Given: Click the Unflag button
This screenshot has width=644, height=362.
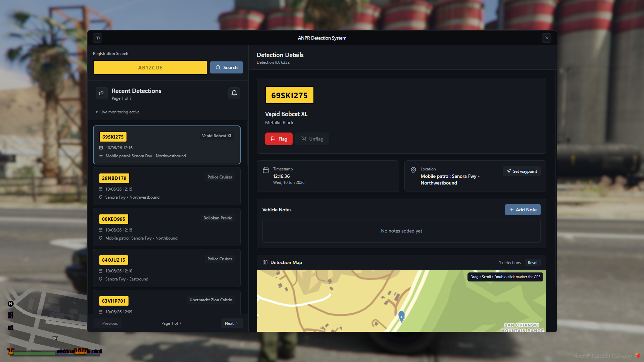Looking at the screenshot, I should (x=312, y=139).
